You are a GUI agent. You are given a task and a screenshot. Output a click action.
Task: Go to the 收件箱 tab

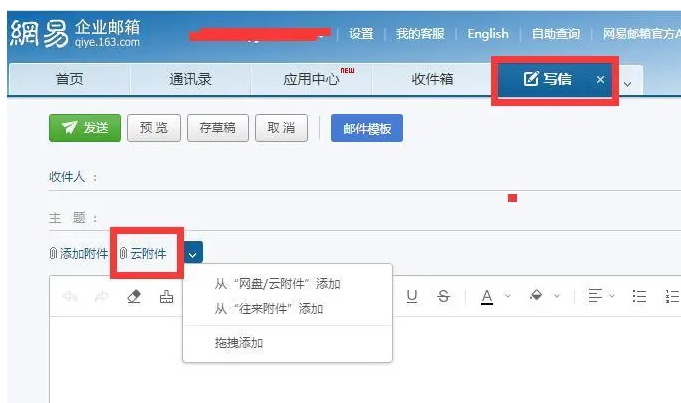[x=432, y=79]
